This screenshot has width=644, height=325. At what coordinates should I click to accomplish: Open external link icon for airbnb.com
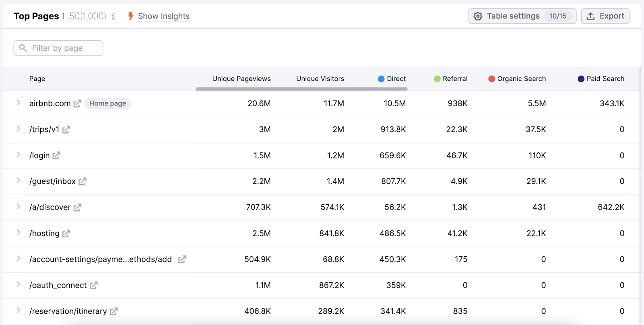tap(77, 104)
